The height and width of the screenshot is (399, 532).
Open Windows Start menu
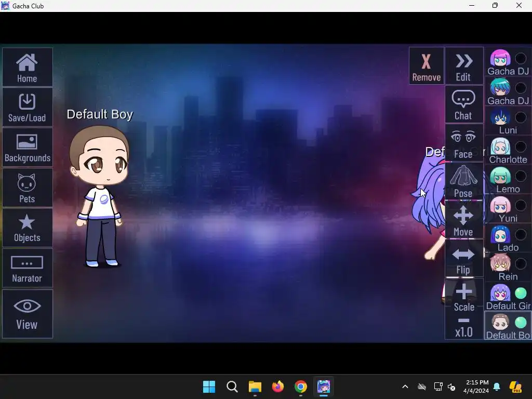click(x=209, y=387)
